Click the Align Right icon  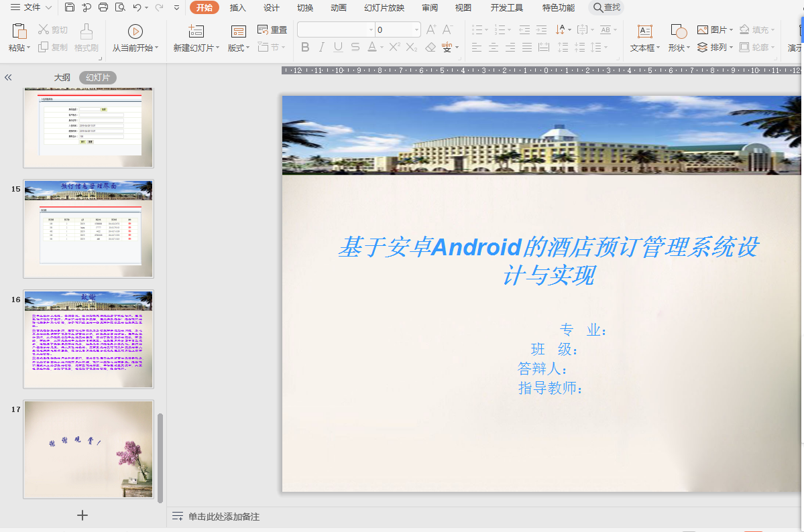[x=510, y=48]
